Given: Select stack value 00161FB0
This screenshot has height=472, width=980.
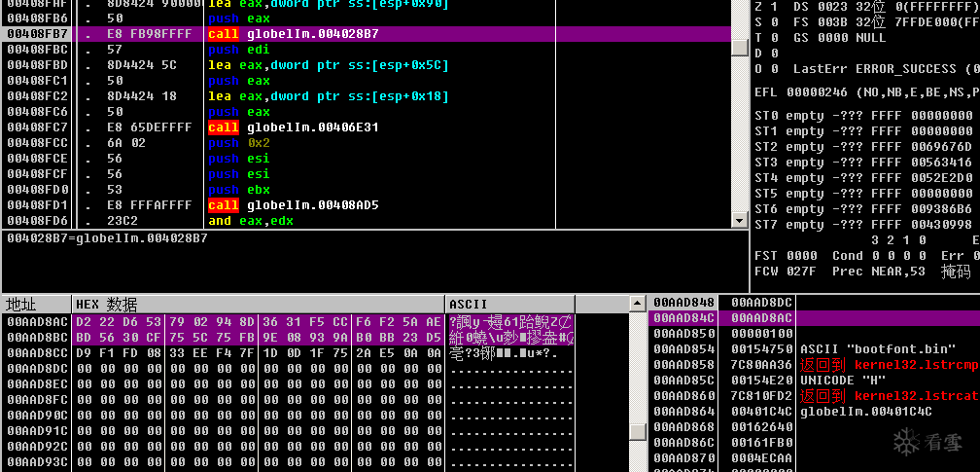Looking at the screenshot, I should coord(761,443).
